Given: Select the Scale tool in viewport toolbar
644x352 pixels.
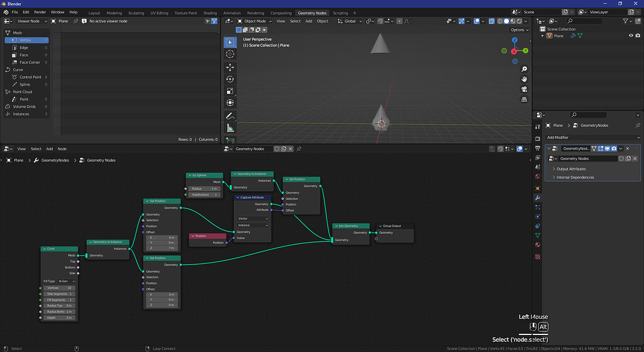Looking at the screenshot, I should pyautogui.click(x=230, y=91).
